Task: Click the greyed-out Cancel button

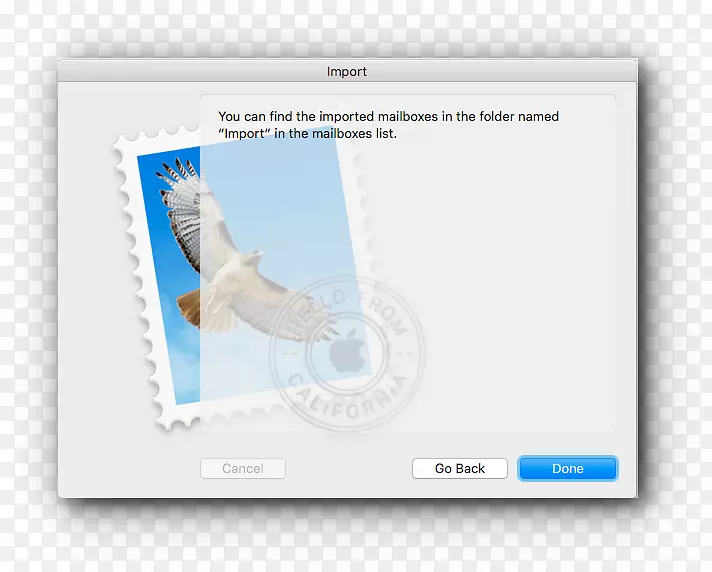Action: 243,468
